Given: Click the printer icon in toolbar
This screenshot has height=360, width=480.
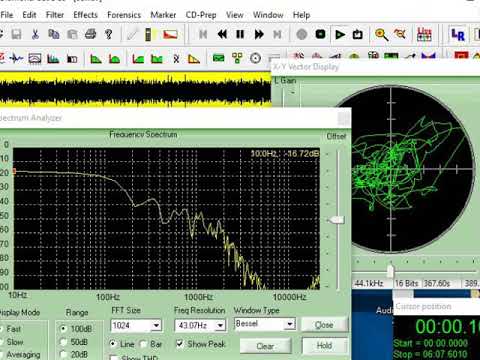Looking at the screenshot, I should (90, 34).
